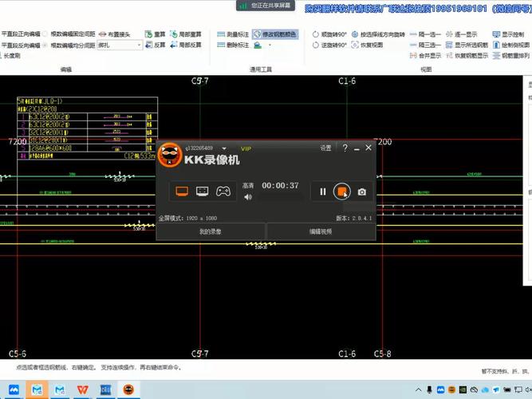Click 局部重算 tool

pyautogui.click(x=186, y=34)
